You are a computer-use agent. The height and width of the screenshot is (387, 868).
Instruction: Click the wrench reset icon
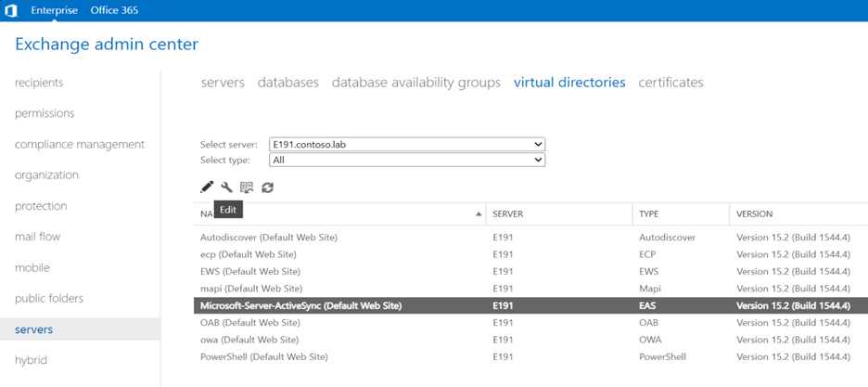click(226, 187)
